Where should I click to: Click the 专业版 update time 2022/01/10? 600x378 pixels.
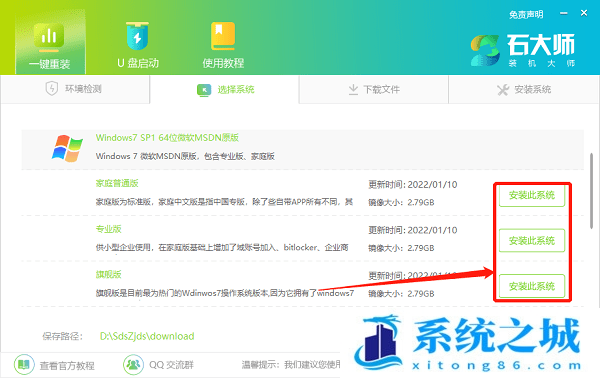click(x=412, y=230)
